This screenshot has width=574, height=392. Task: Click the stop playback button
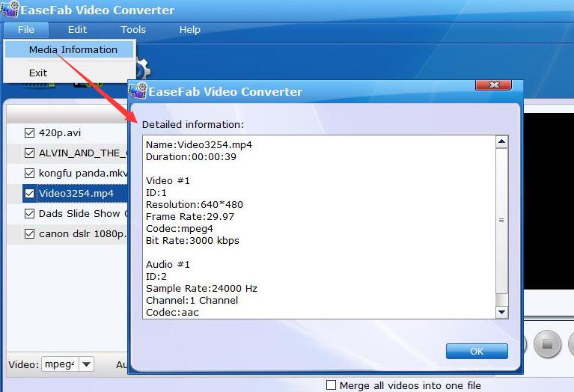point(547,344)
